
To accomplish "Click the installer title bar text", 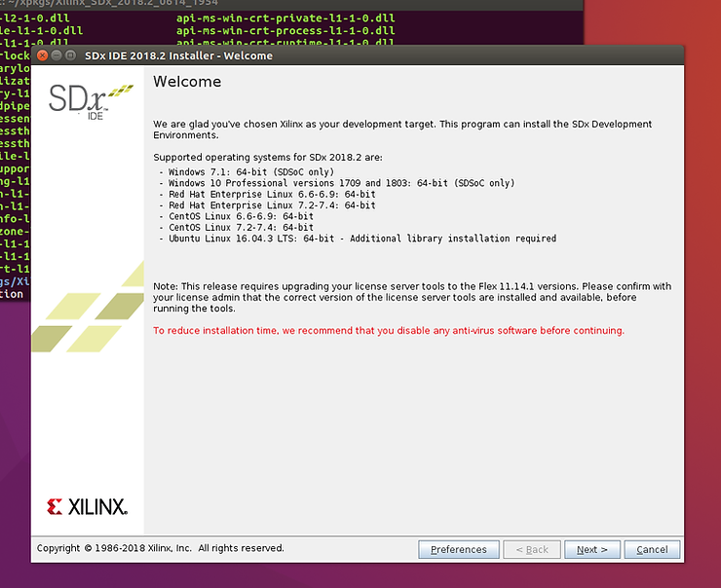I will 178,55.
